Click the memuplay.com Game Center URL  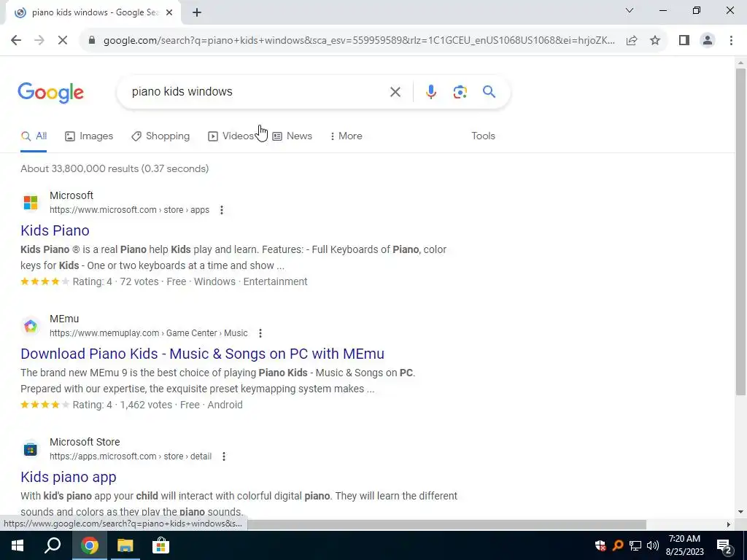149,333
